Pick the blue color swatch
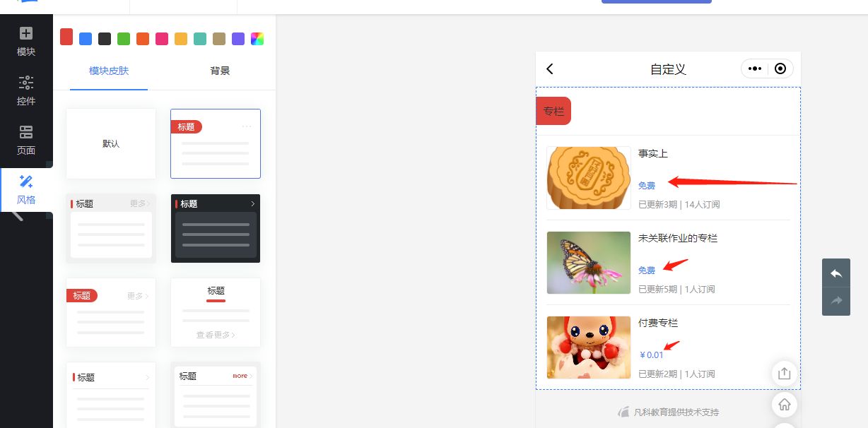The height and width of the screenshot is (428, 868). pyautogui.click(x=86, y=39)
